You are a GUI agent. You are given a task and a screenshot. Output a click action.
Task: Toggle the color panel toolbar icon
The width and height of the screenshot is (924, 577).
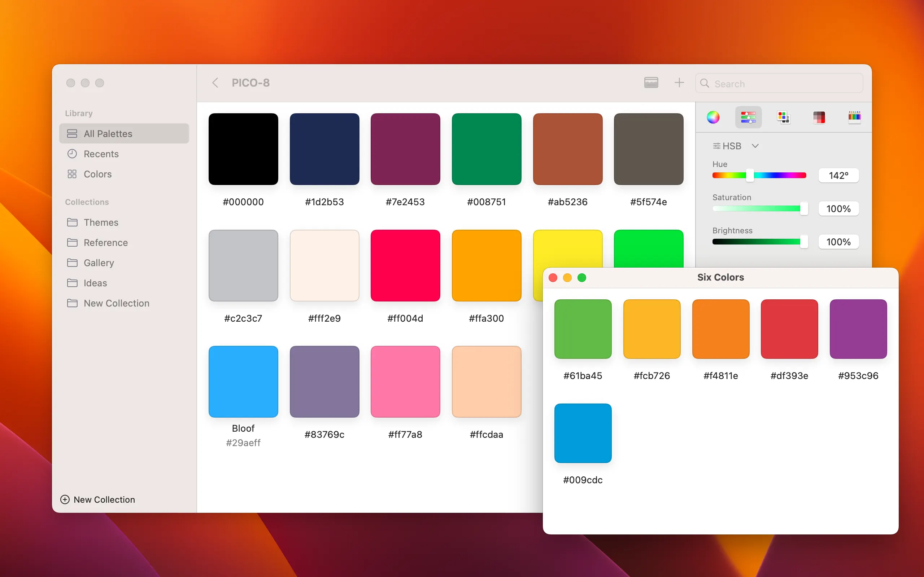(x=651, y=83)
